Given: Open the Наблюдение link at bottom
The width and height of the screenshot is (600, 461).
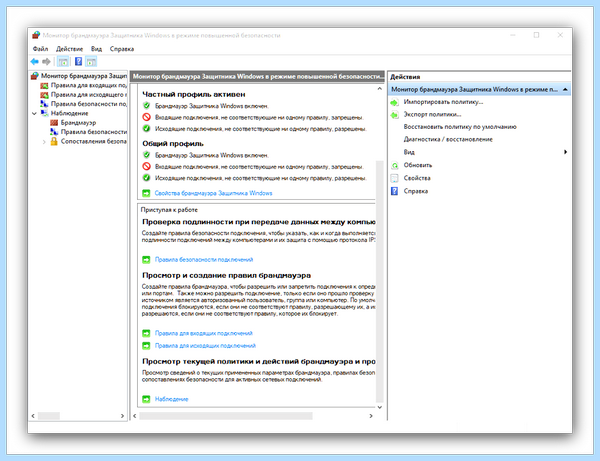Looking at the screenshot, I should 171,399.
